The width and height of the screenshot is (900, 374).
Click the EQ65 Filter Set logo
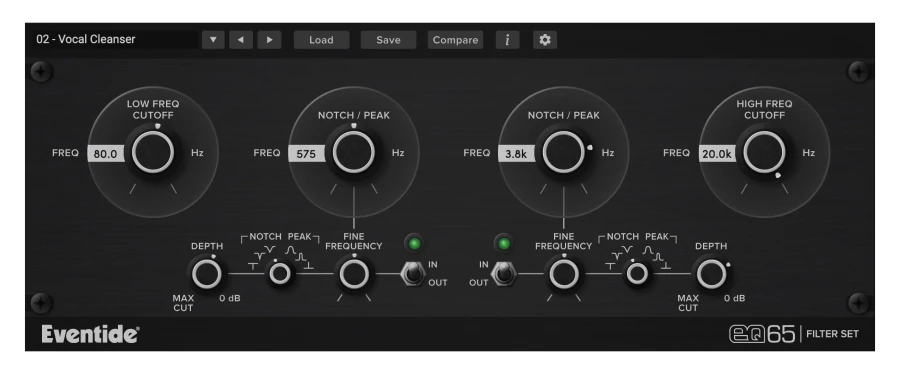[794, 334]
